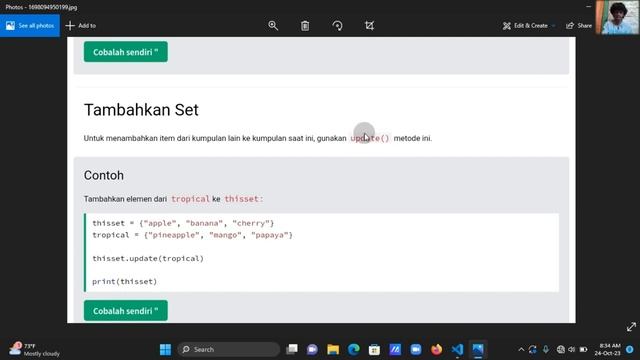640x360 pixels.
Task: Click the microphone tray icon
Action: [x=546, y=349]
